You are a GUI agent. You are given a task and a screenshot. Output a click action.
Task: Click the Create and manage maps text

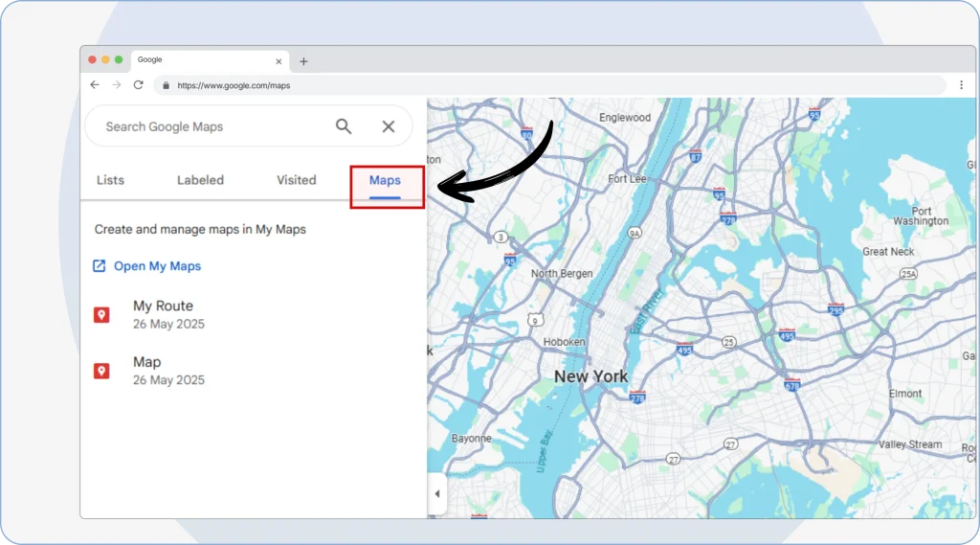pyautogui.click(x=200, y=229)
